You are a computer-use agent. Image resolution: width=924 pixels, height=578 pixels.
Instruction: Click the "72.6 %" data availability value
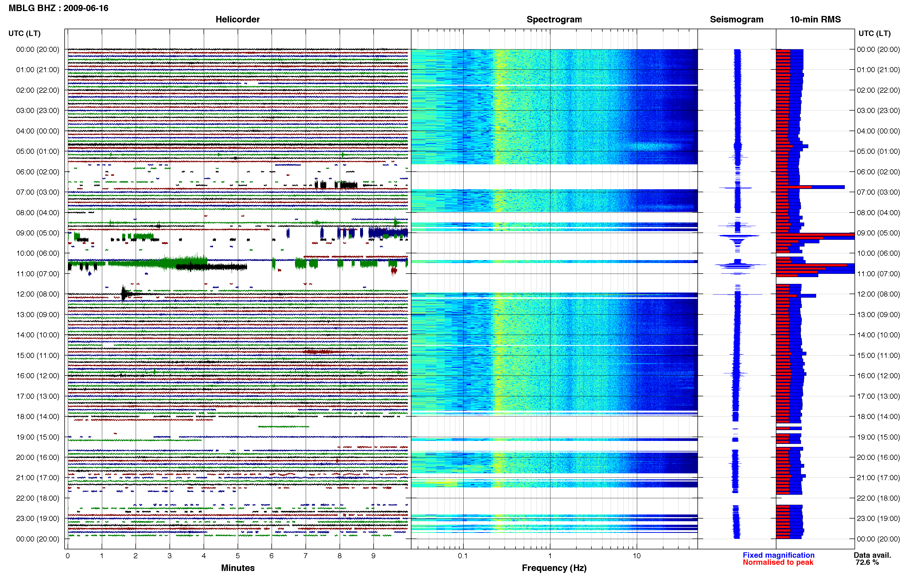[867, 562]
